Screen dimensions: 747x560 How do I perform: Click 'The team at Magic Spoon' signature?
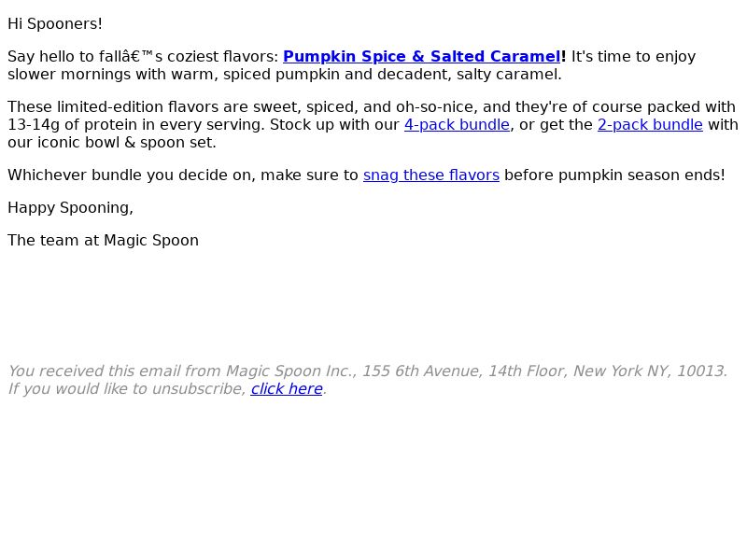click(x=103, y=241)
